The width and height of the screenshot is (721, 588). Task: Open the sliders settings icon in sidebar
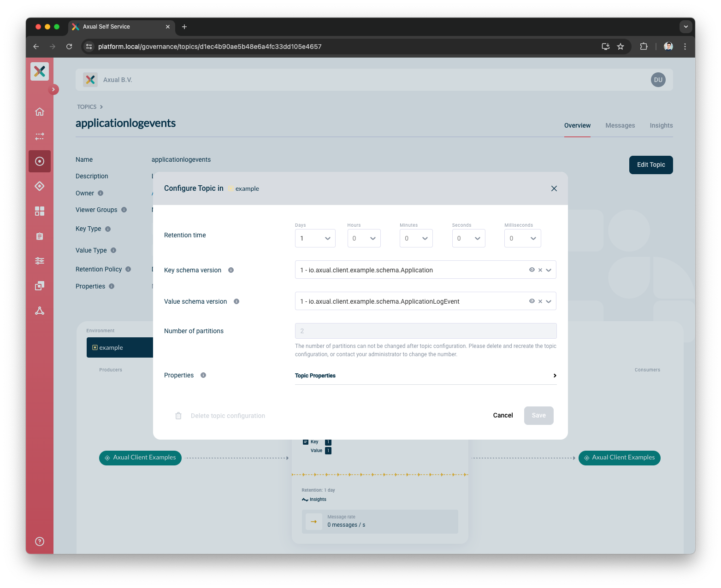(x=40, y=261)
